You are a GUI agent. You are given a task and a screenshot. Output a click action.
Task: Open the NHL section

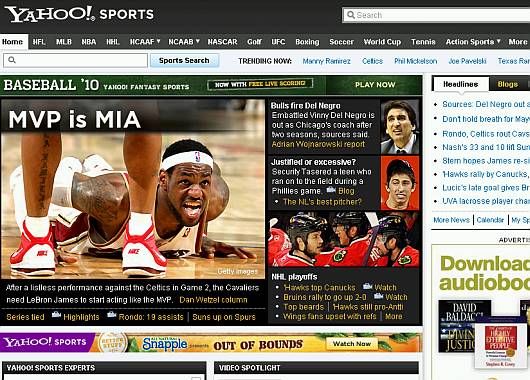coord(113,42)
